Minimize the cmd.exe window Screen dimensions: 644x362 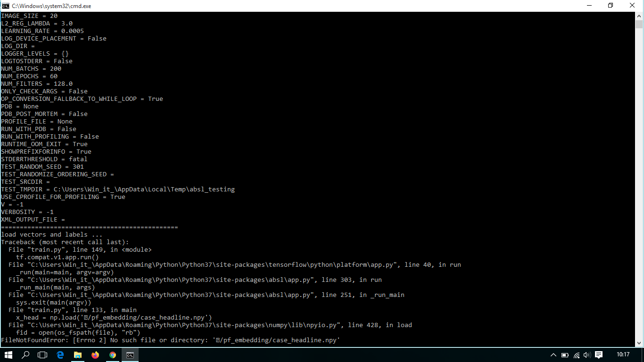click(589, 6)
